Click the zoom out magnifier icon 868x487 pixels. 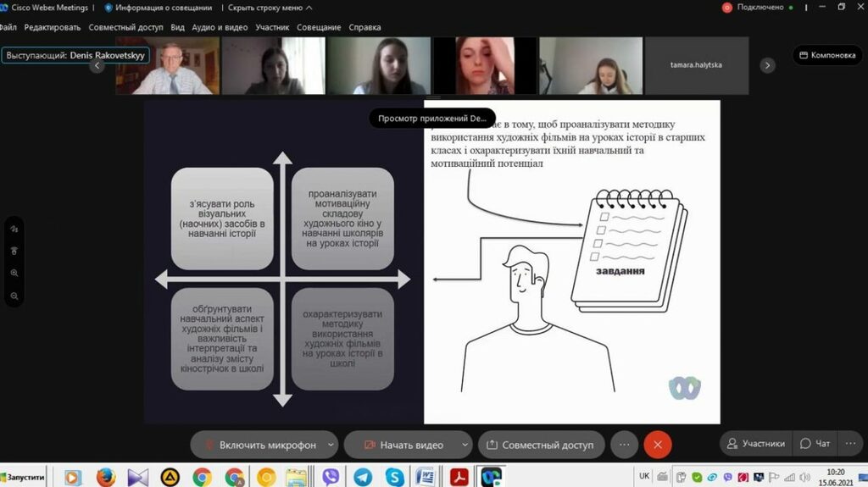tap(14, 296)
